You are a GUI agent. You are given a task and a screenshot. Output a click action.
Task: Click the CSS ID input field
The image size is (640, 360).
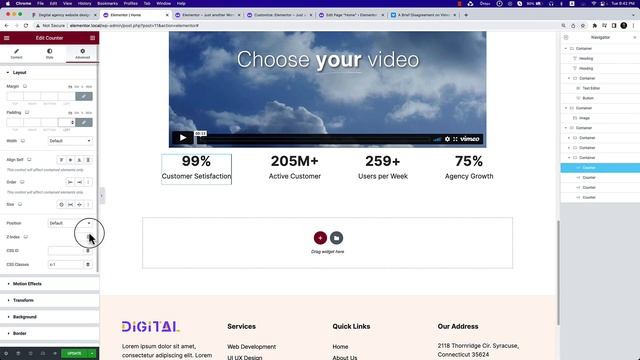pyautogui.click(x=66, y=251)
